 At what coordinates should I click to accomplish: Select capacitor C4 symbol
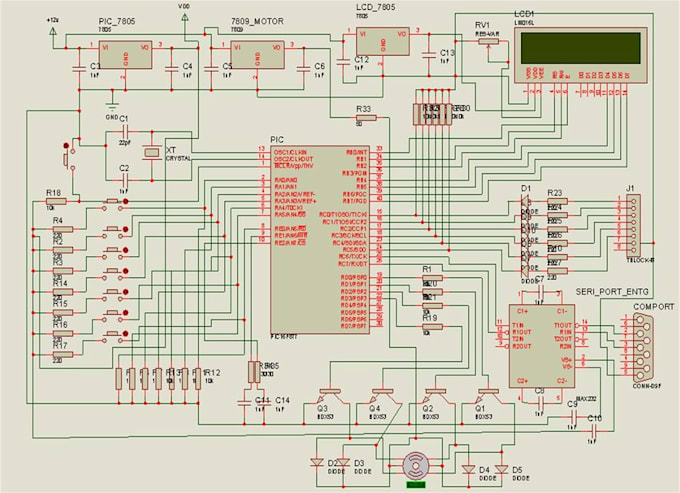click(172, 69)
